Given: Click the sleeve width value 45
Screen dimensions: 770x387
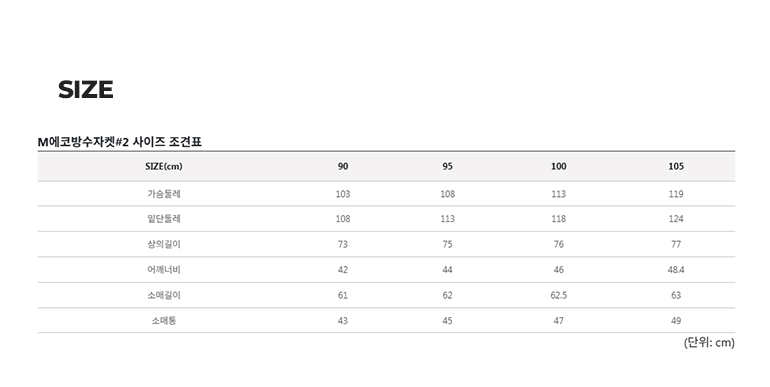Looking at the screenshot, I should coord(447,321).
